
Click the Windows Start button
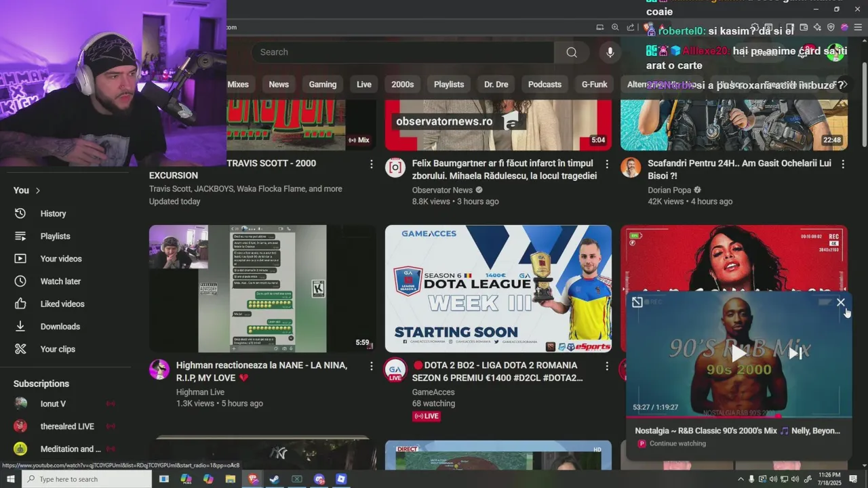[x=11, y=479]
